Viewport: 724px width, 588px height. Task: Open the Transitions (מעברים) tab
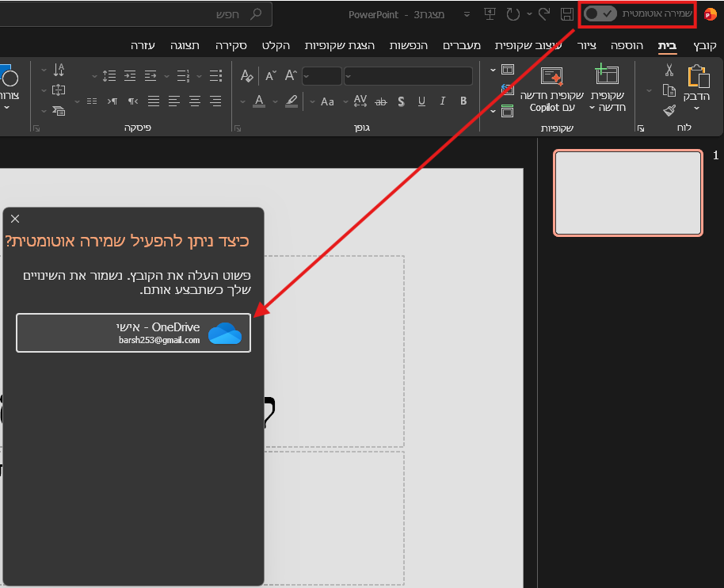[x=462, y=45]
